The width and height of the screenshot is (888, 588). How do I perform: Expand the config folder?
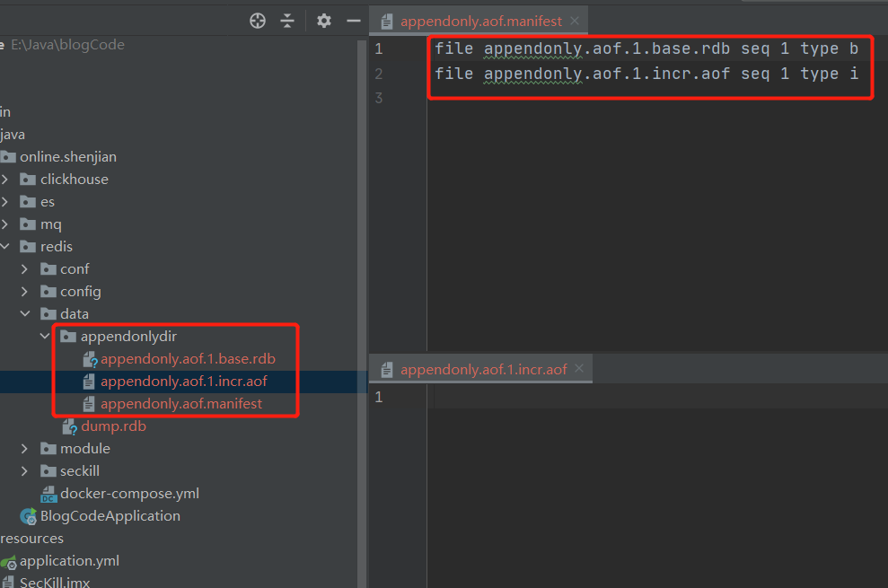(x=24, y=292)
